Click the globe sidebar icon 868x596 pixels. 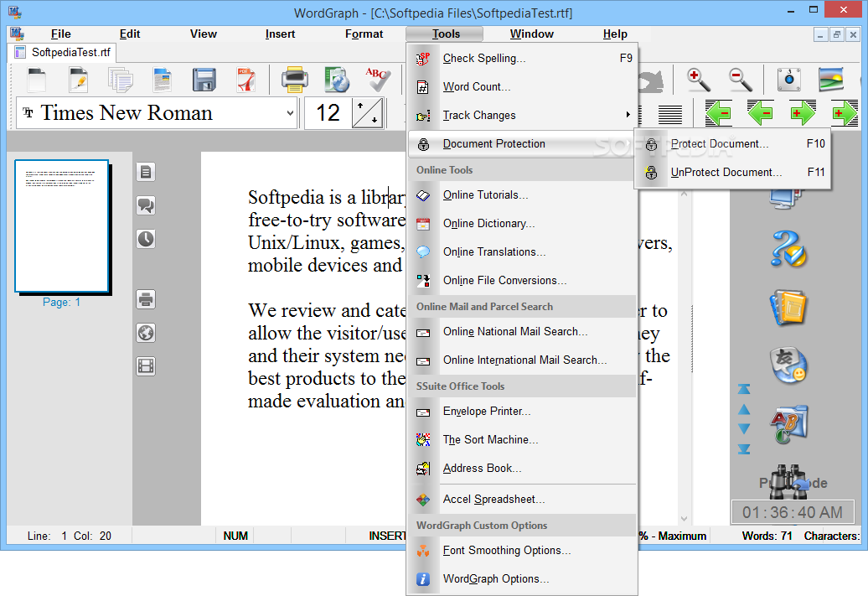click(x=146, y=333)
